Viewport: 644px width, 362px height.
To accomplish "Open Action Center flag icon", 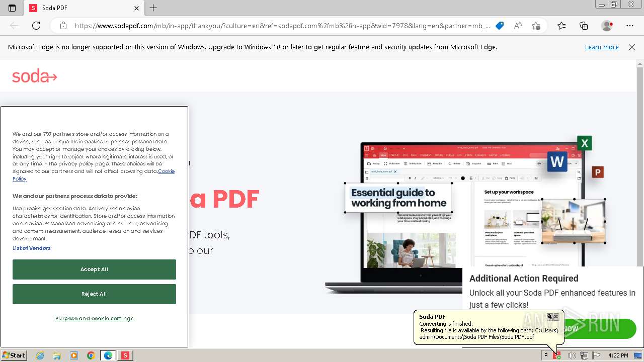I will [x=597, y=355].
